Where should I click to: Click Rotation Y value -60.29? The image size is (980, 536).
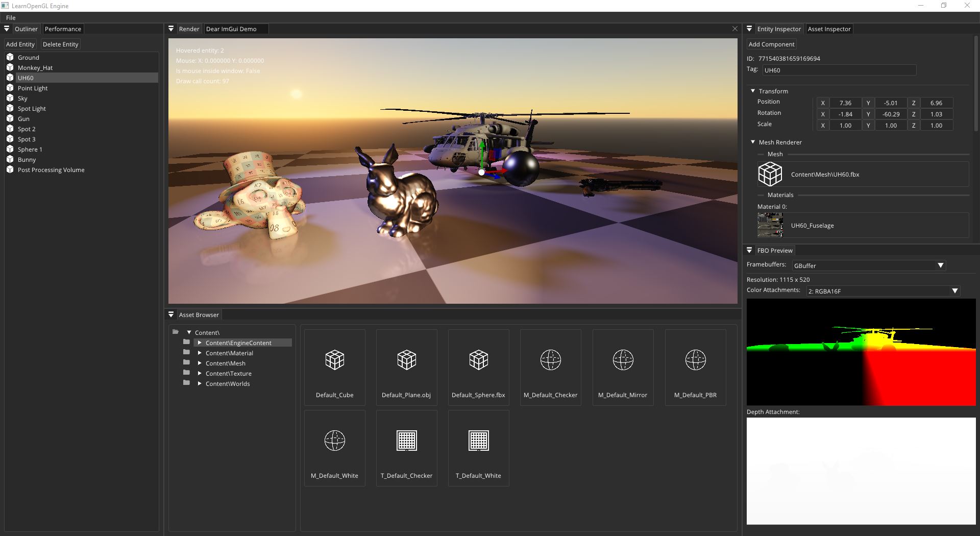tap(891, 114)
